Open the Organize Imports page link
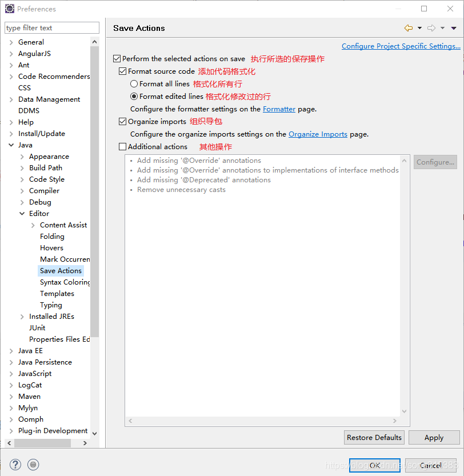Viewport: 464px width, 476px height. coord(318,134)
